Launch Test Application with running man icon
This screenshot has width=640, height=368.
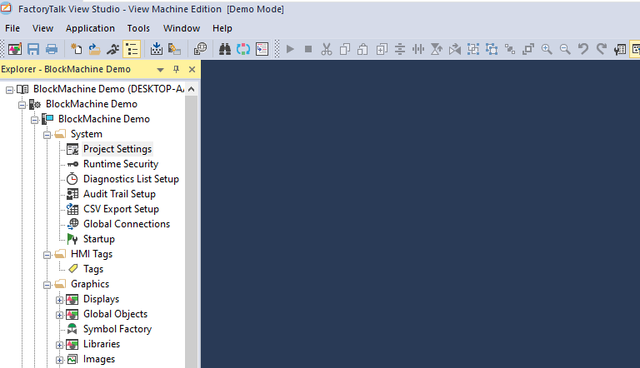113,49
